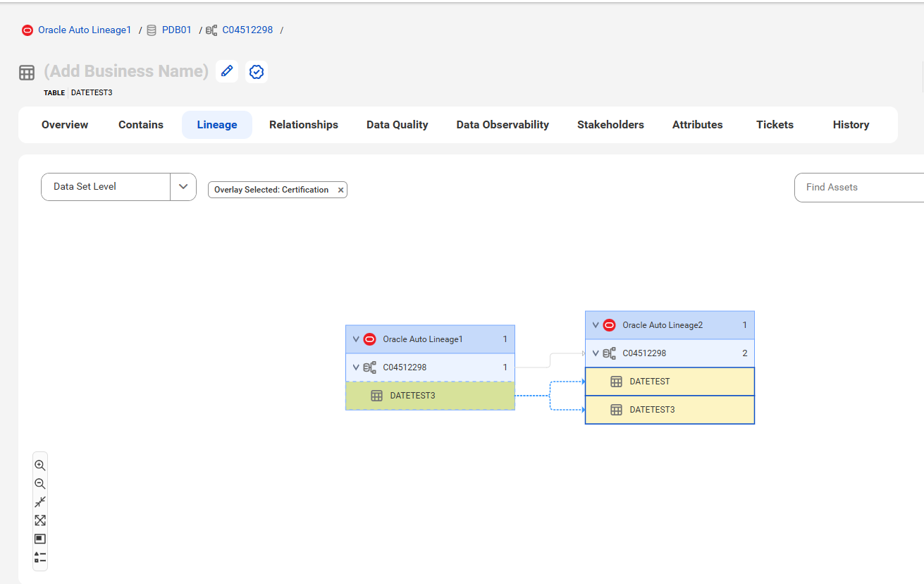Open the Contains tab

click(141, 125)
